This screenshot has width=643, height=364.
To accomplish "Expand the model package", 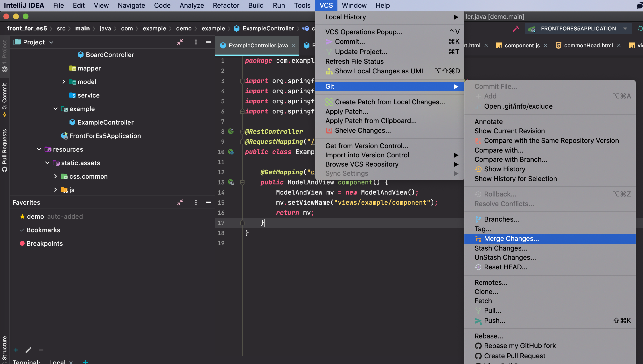I will 64,82.
